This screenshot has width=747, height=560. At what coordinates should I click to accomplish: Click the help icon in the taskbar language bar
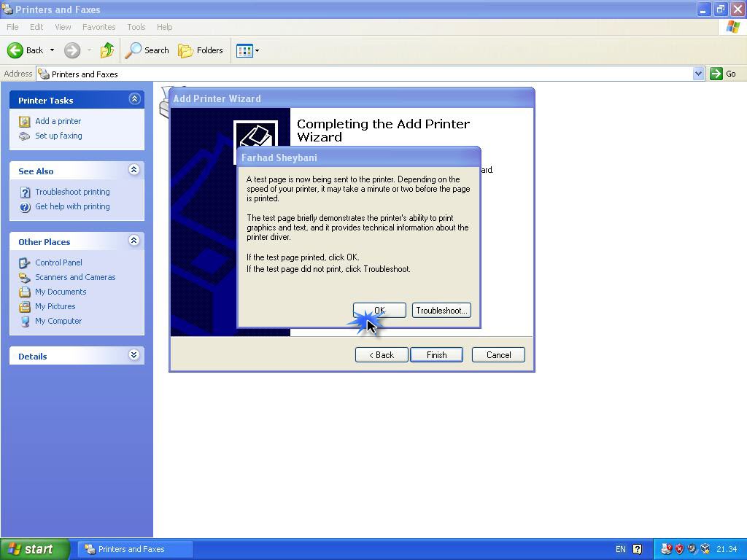point(637,549)
